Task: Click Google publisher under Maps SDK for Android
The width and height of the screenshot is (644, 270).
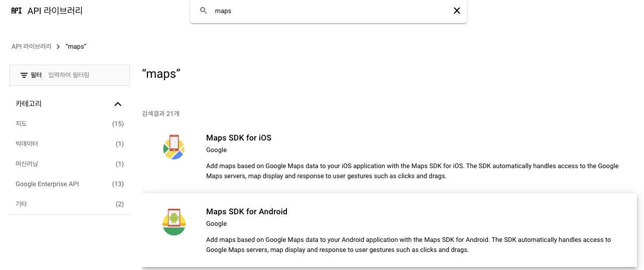Action: pyautogui.click(x=216, y=224)
